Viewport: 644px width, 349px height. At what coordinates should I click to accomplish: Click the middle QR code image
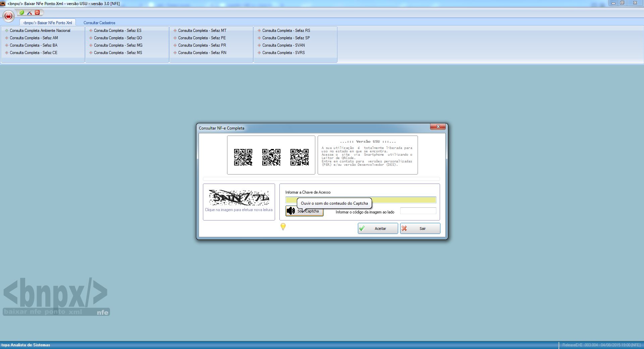click(x=271, y=157)
